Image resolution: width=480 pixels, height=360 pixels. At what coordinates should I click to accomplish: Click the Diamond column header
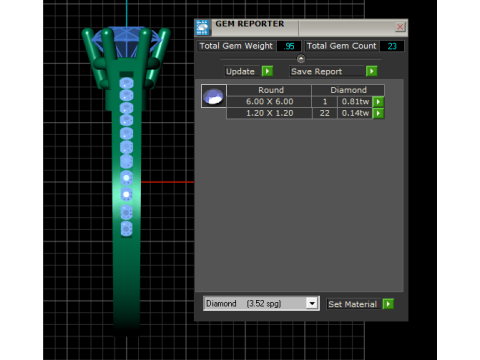tap(348, 90)
